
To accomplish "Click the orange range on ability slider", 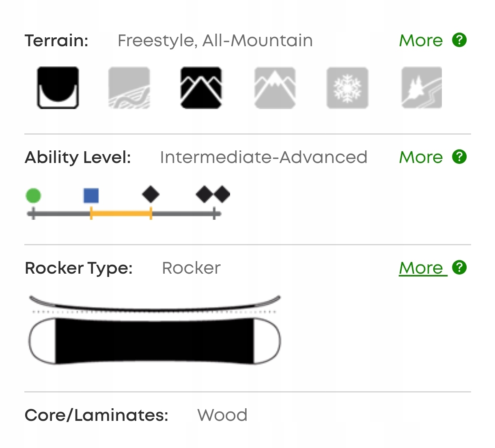I will click(x=121, y=213).
